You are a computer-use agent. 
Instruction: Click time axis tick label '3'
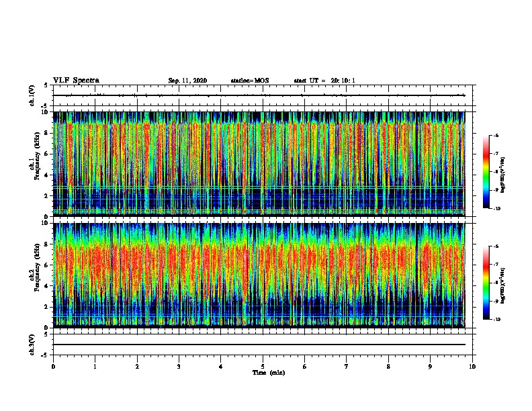pyautogui.click(x=179, y=367)
